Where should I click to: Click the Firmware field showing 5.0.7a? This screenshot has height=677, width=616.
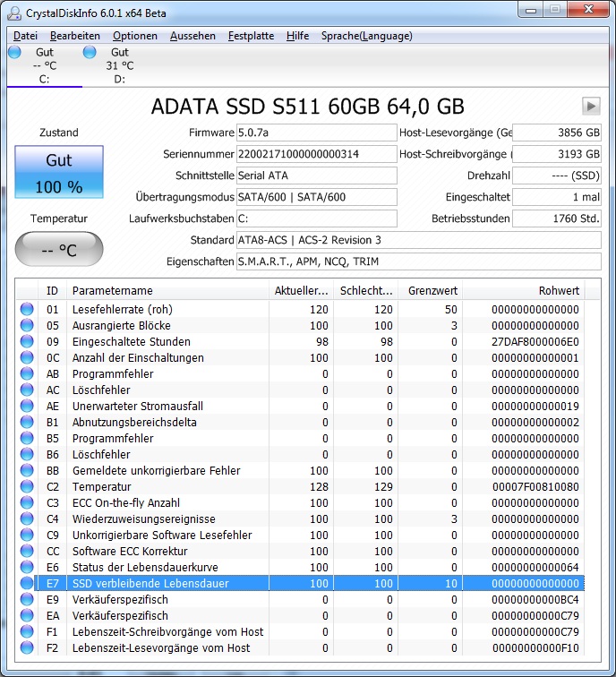316,133
